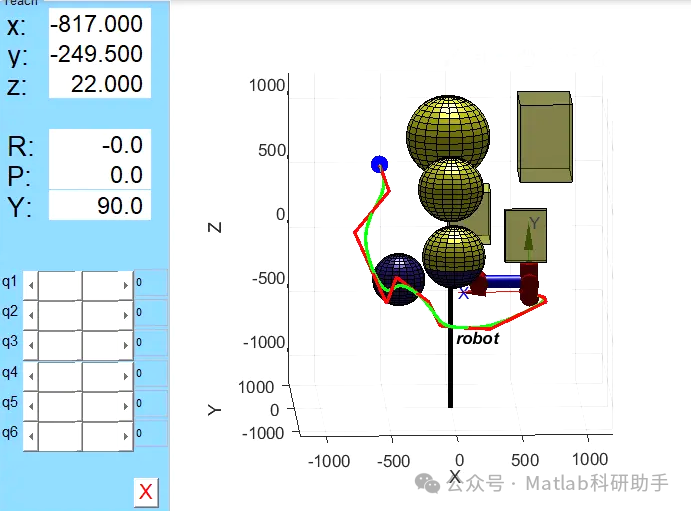Screen dimensions: 691x511
Task: Click the blue robot arm link
Action: tap(502, 281)
